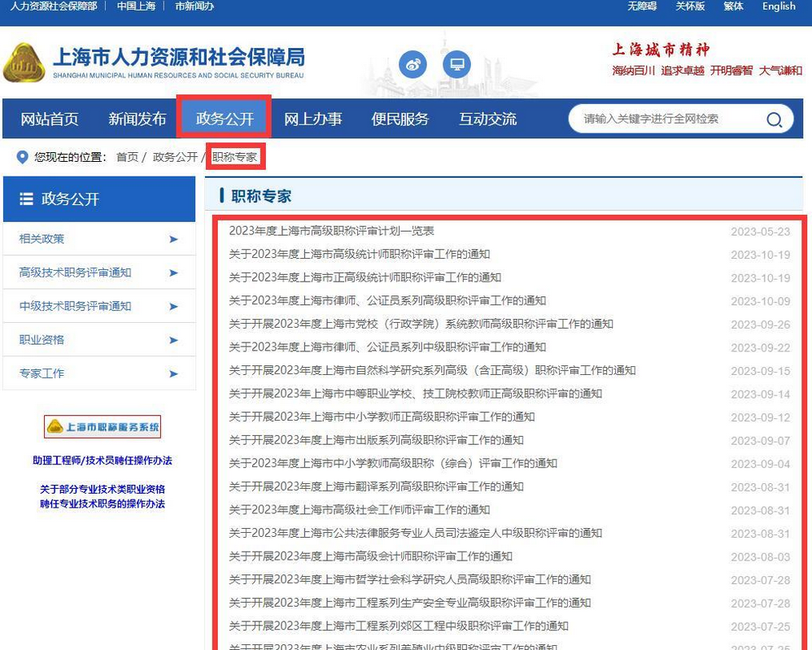The image size is (812, 650).
Task: Expand the 专家工作 arrow
Action: tap(173, 374)
